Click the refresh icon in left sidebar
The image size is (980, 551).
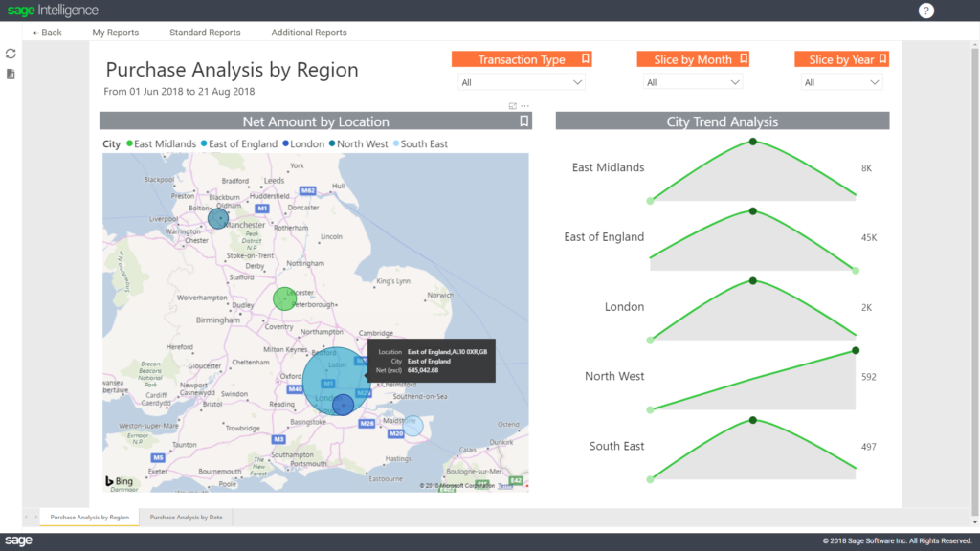click(11, 54)
